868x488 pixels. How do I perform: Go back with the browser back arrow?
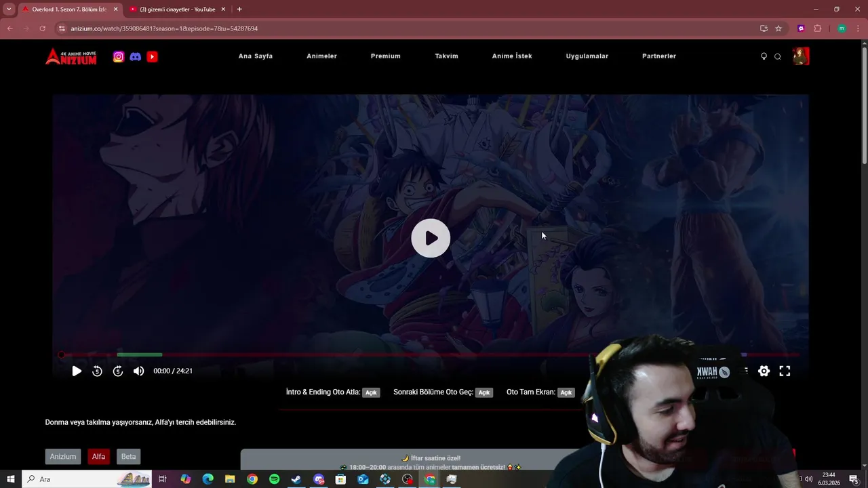(10, 28)
